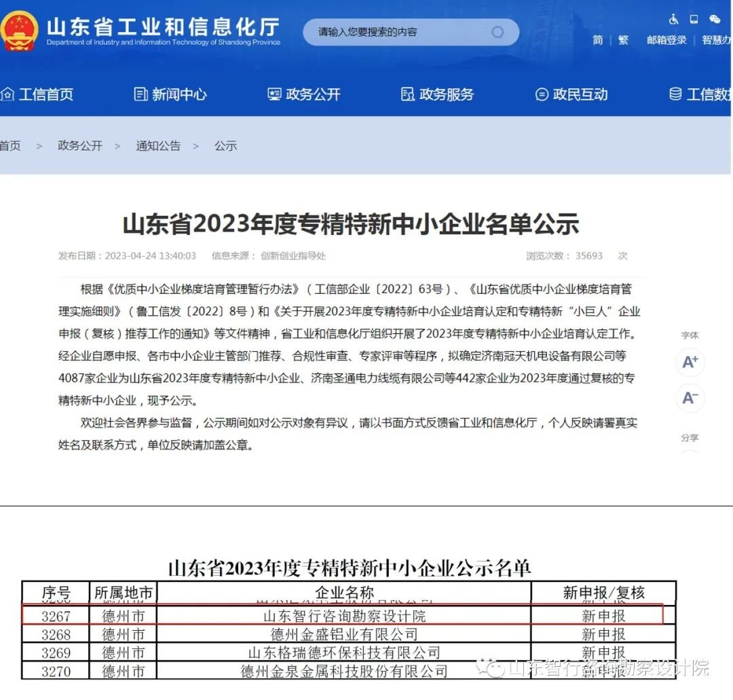Open the 政民互动 nav item
The height and width of the screenshot is (700, 733).
tap(571, 94)
